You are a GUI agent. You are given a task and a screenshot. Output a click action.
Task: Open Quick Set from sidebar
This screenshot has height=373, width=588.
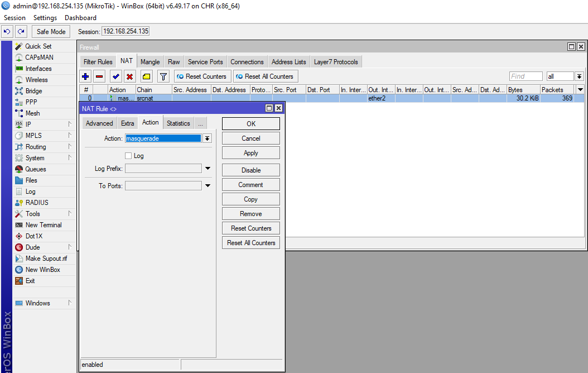(x=38, y=46)
